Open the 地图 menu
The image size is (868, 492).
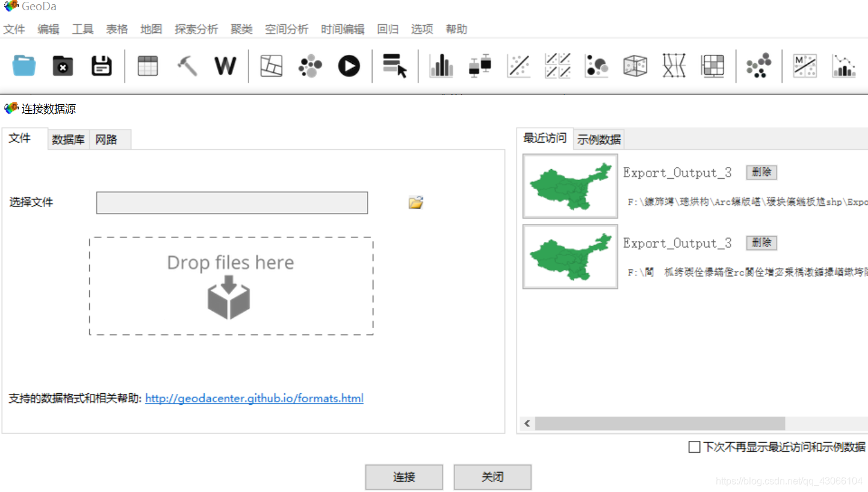tap(151, 29)
